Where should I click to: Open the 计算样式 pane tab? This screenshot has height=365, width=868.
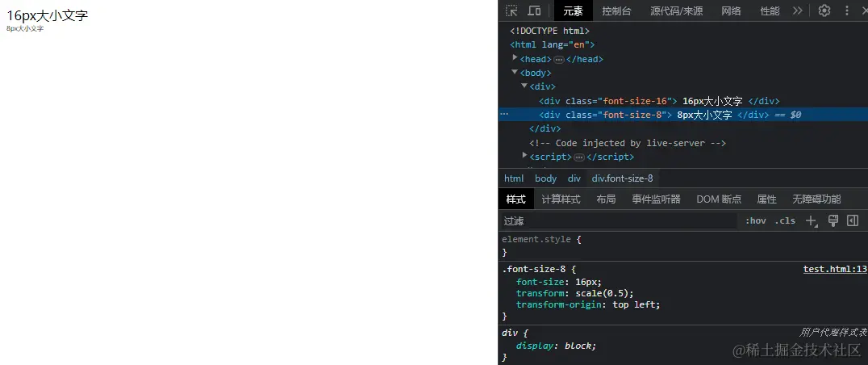click(561, 199)
